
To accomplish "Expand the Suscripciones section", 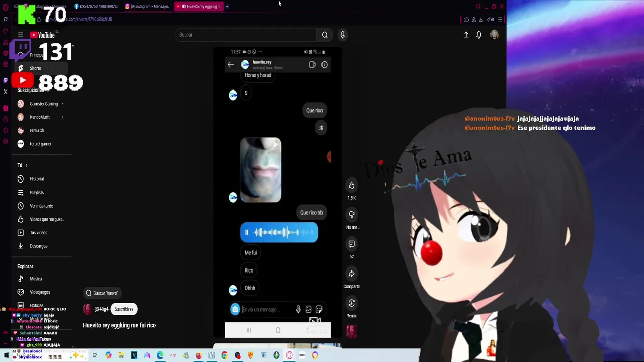I will pos(33,90).
